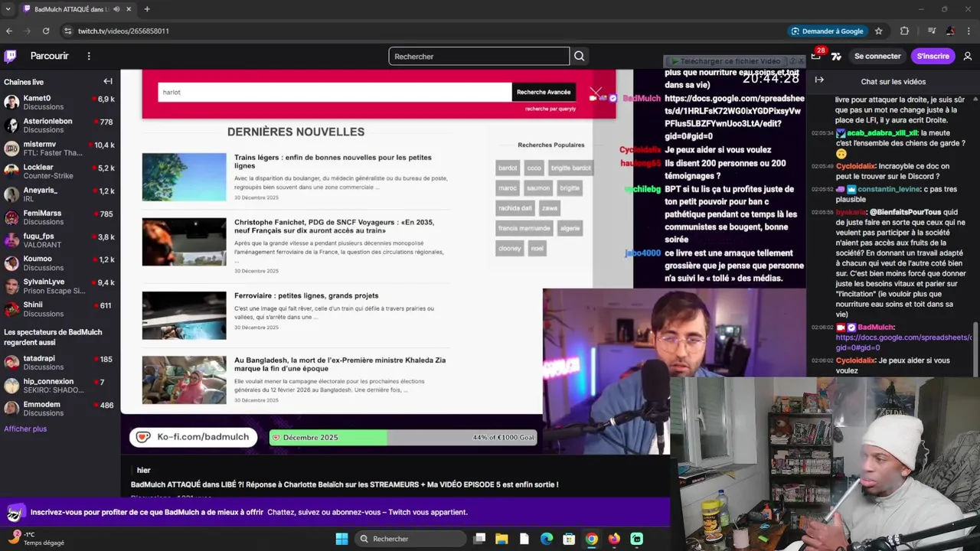Click the S'inscrire button

933,56
